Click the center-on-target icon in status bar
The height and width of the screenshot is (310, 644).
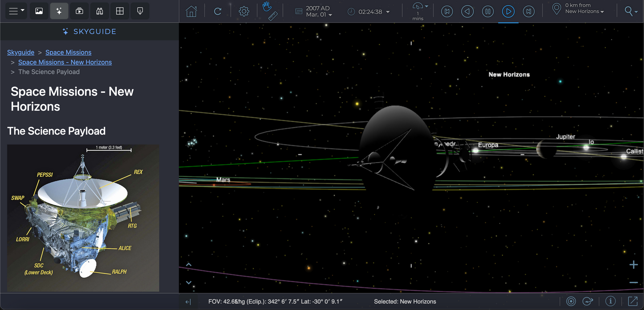(x=571, y=302)
